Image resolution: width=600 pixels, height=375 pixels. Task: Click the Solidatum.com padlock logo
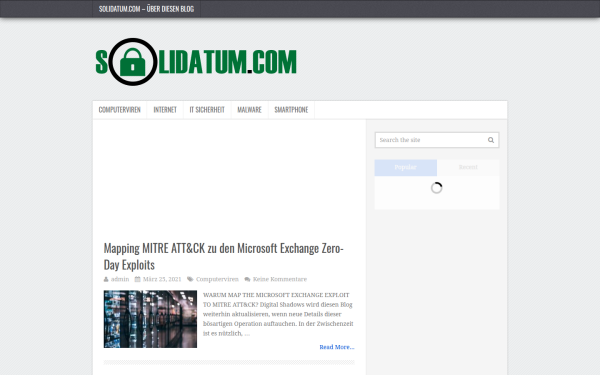point(196,62)
